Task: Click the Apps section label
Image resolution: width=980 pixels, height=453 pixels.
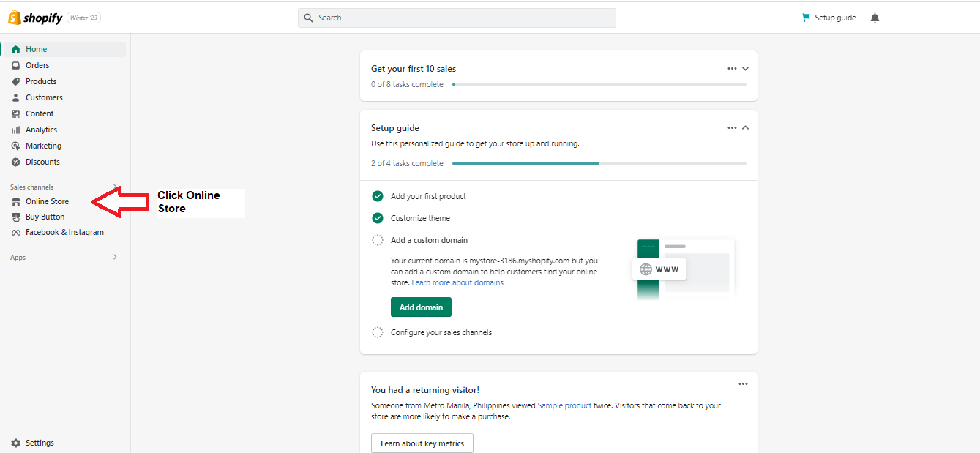Action: tap(18, 258)
